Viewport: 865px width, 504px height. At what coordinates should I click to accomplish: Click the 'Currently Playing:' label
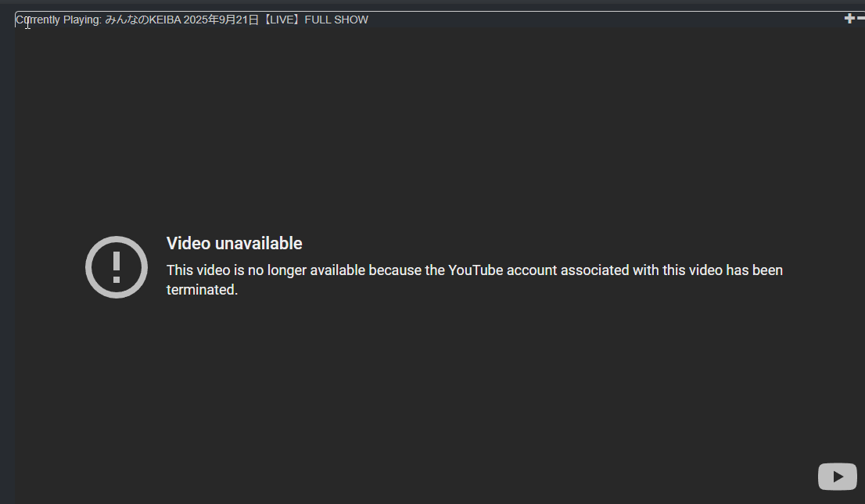coord(59,20)
